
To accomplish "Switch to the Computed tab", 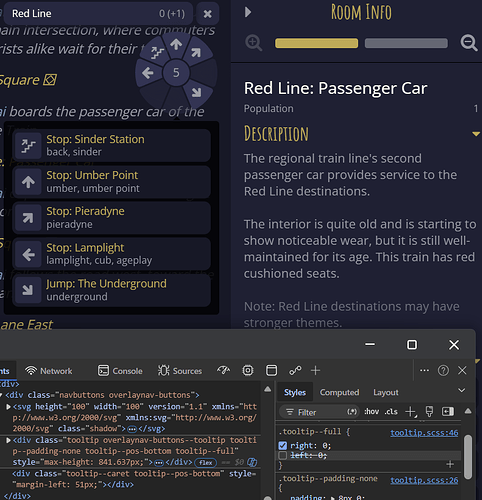I will (339, 392).
